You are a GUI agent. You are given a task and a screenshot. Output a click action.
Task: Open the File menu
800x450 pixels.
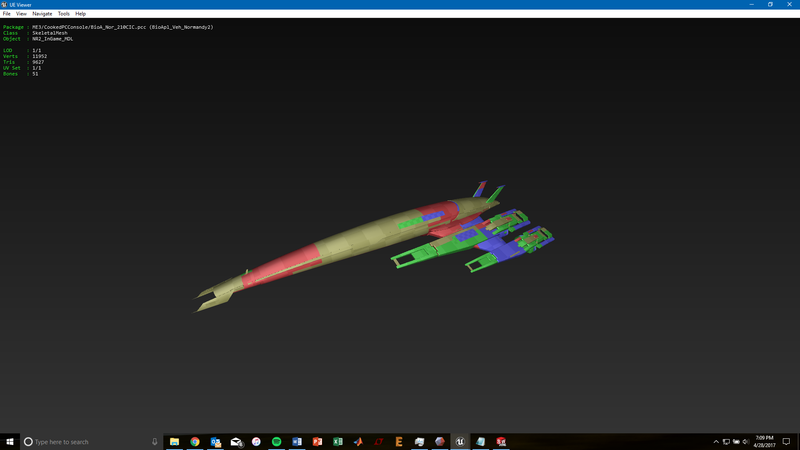click(7, 14)
